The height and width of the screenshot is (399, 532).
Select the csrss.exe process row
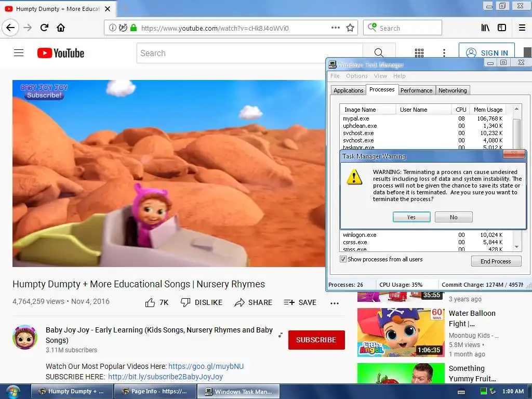point(423,242)
